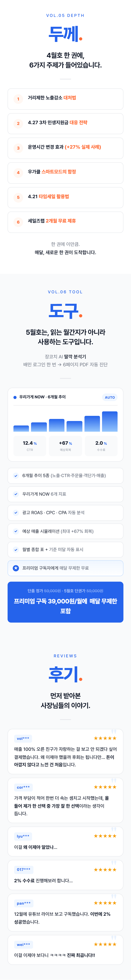Click checkmark next to 광고 ROAS · CPC · CPA
Viewport: 131px width, 980px height.
click(16, 512)
